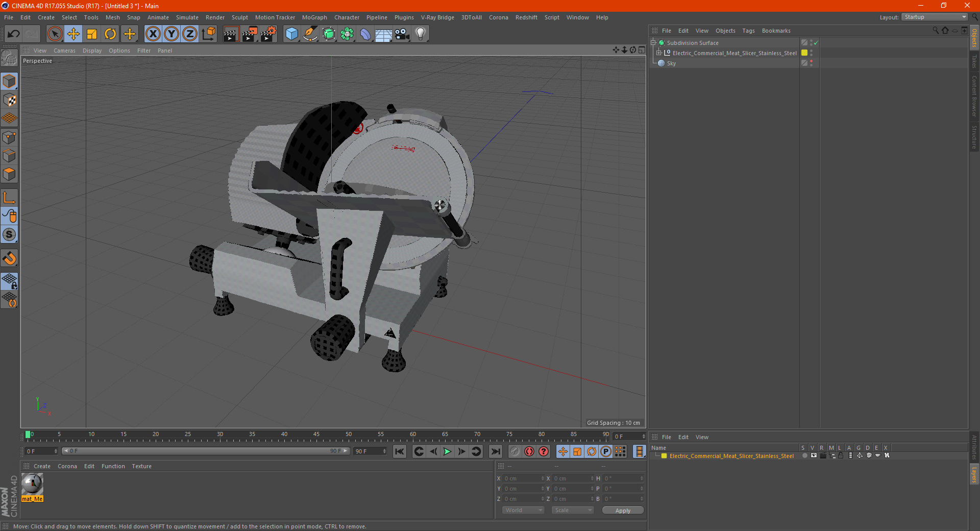Toggle Z axis lock
This screenshot has width=980, height=531.
[190, 34]
